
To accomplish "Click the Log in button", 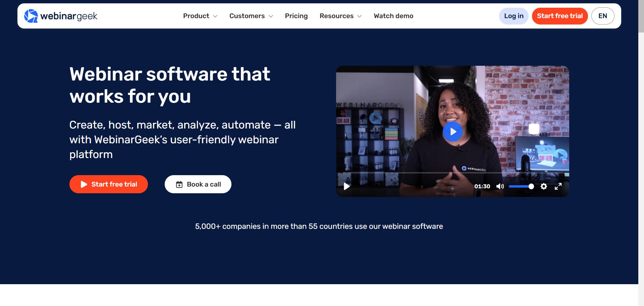I will pos(514,16).
